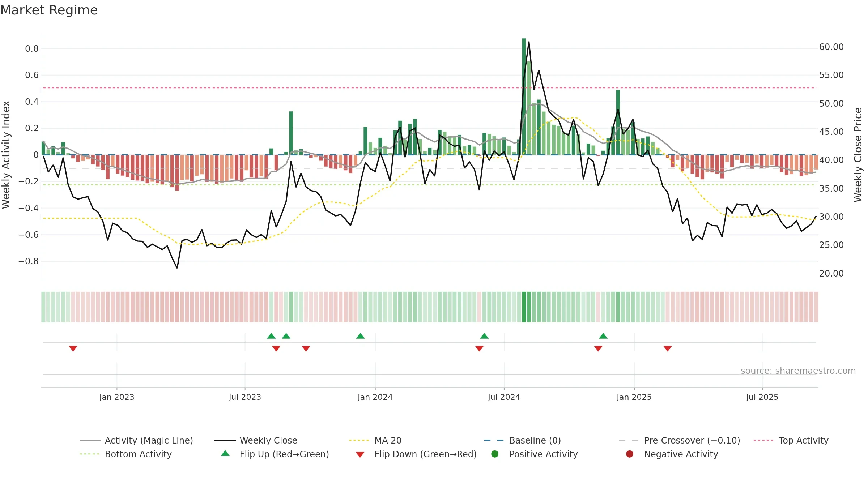The height and width of the screenshot is (488, 868).
Task: Click the red flip-down triangle after Jan 2025
Action: [x=668, y=348]
